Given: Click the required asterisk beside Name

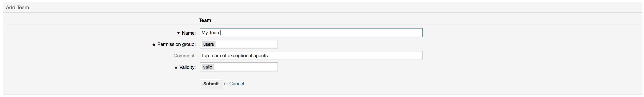Looking at the screenshot, I should (178, 33).
